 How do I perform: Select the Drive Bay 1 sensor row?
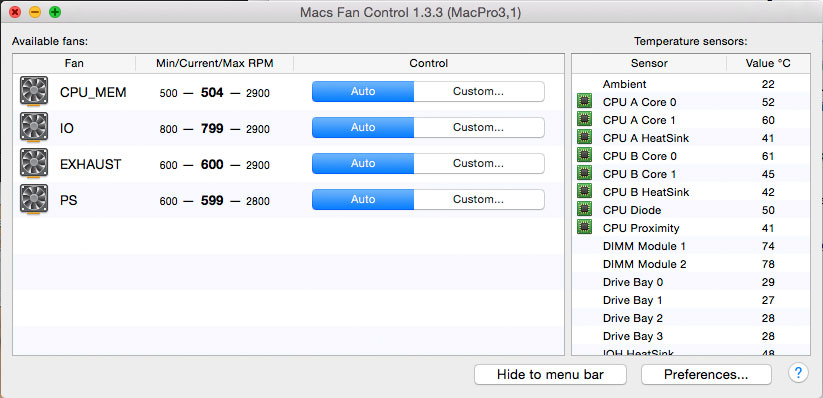point(691,300)
